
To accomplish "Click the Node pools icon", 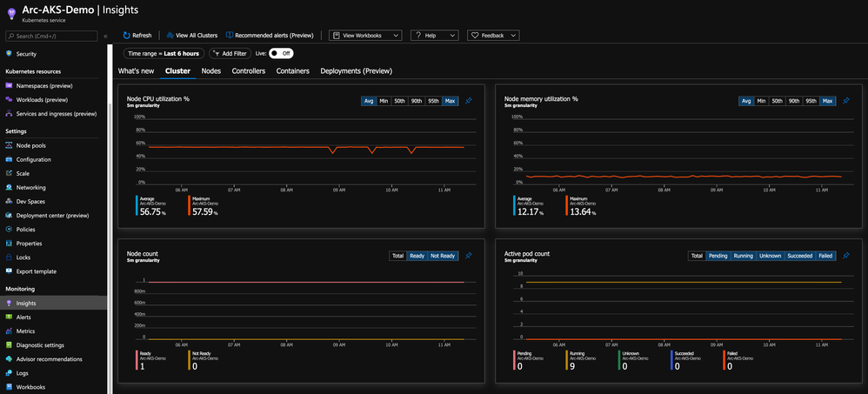I will [x=9, y=145].
